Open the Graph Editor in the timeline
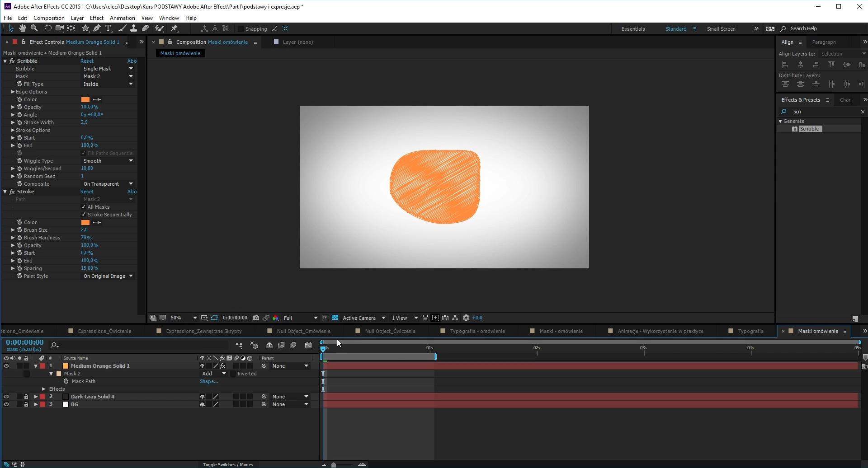 pos(308,345)
